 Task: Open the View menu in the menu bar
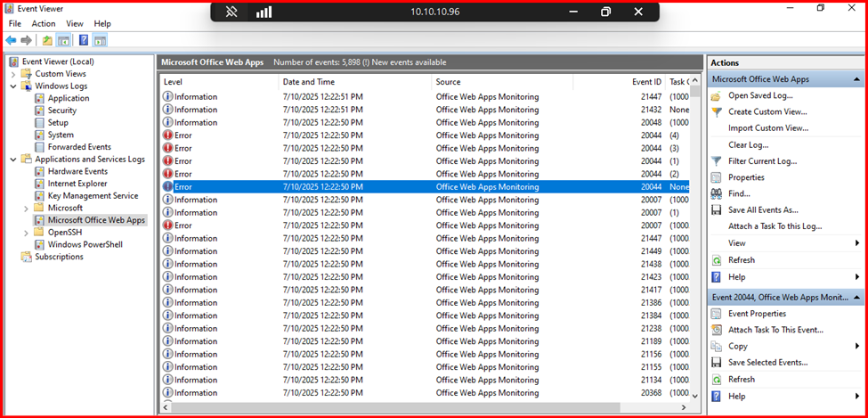pyautogui.click(x=75, y=23)
